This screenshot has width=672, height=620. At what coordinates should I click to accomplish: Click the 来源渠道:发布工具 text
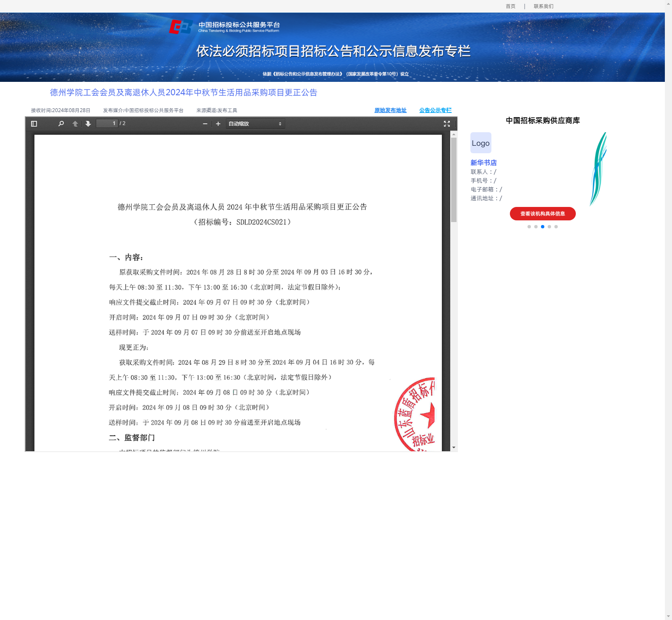(217, 110)
